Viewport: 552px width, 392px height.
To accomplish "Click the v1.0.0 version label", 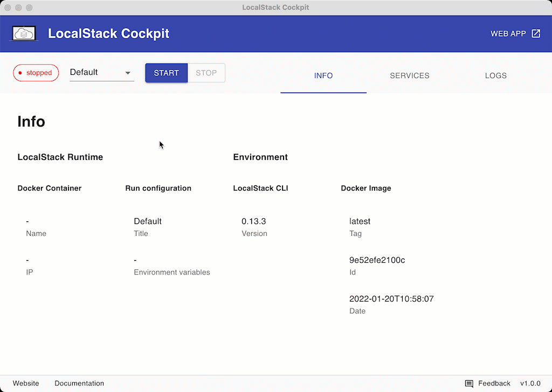I will pyautogui.click(x=530, y=383).
